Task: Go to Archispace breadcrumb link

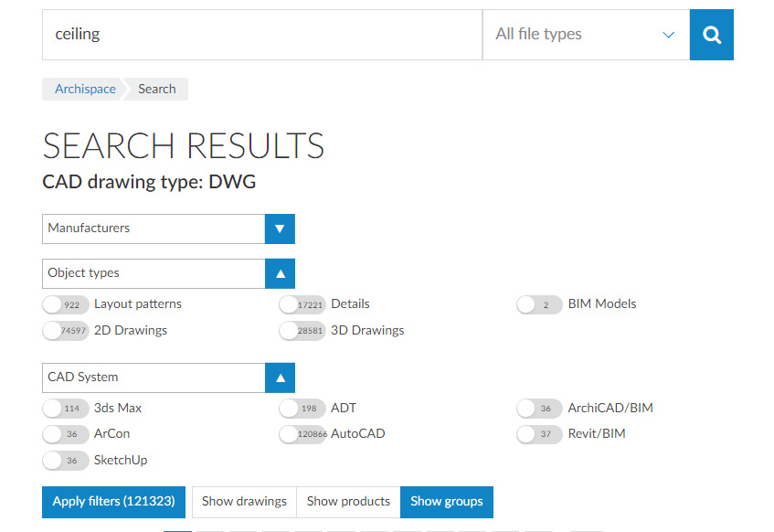Action: pyautogui.click(x=85, y=89)
